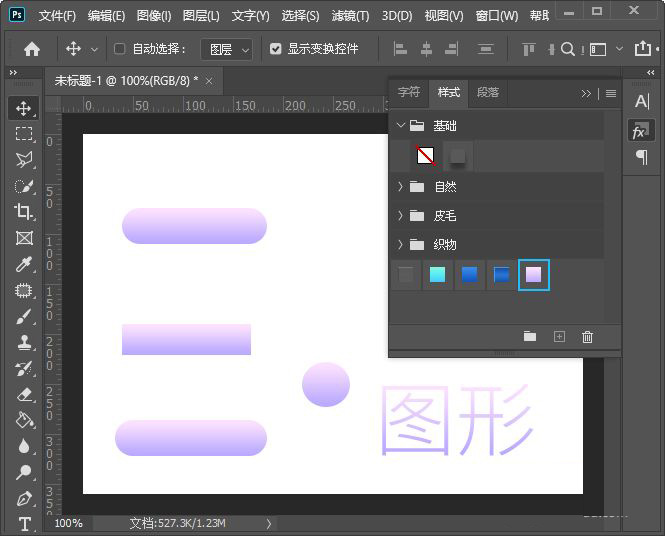Create a new style group folder
665x536 pixels.
tap(530, 337)
